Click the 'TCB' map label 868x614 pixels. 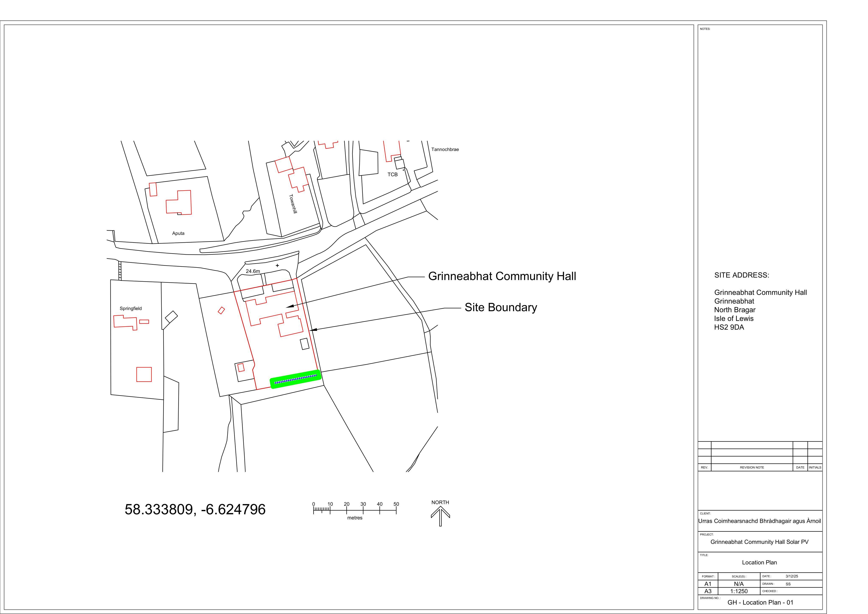[392, 175]
